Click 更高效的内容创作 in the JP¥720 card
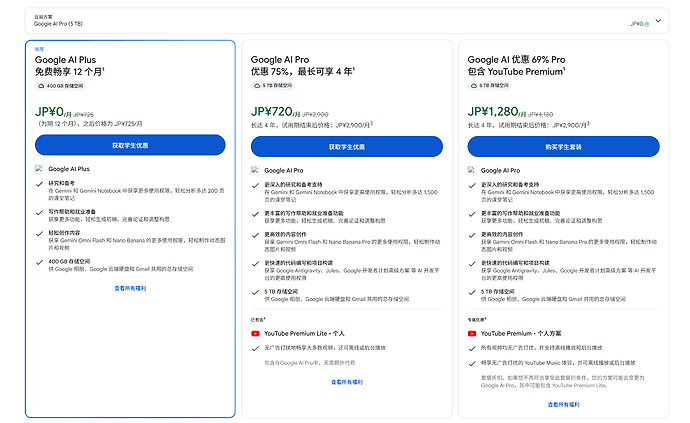690x423 pixels. coord(285,235)
